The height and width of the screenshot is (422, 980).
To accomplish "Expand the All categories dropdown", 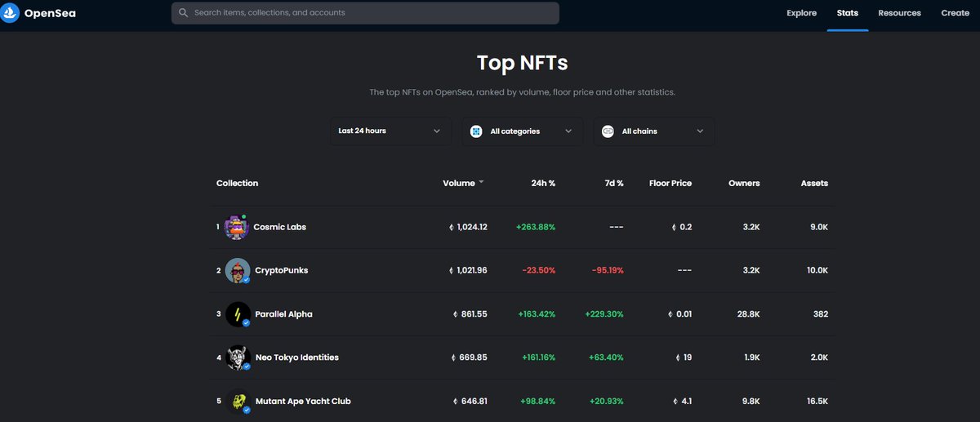I will (x=523, y=131).
